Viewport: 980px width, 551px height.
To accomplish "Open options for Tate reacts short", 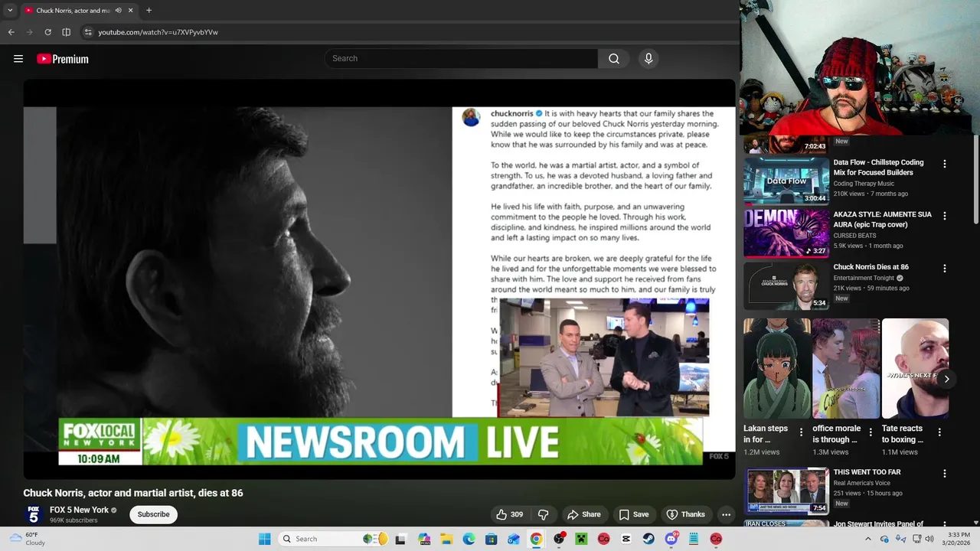I will coord(939,432).
